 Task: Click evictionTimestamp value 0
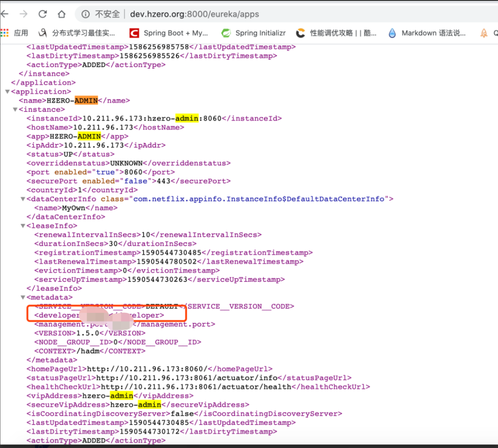[125, 270]
